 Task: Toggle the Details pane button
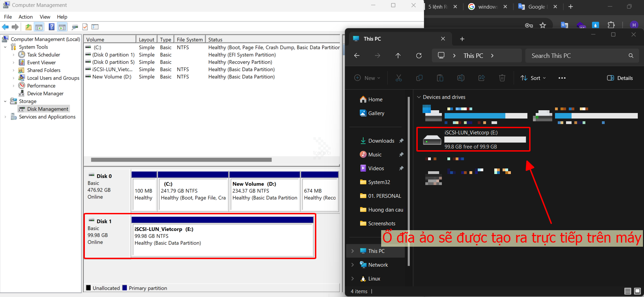(x=620, y=78)
